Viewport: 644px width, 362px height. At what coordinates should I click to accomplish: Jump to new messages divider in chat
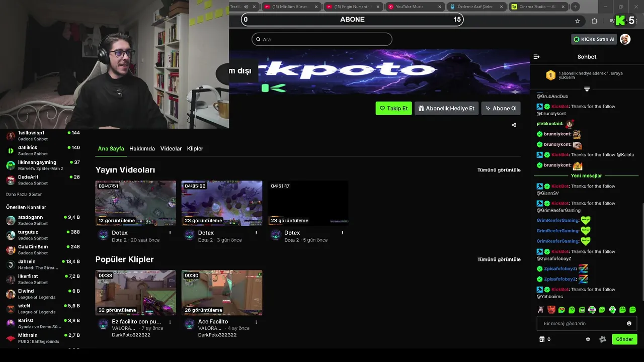point(586,175)
